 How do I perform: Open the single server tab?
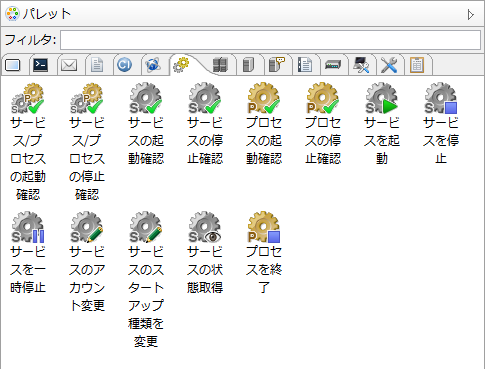[x=249, y=65]
